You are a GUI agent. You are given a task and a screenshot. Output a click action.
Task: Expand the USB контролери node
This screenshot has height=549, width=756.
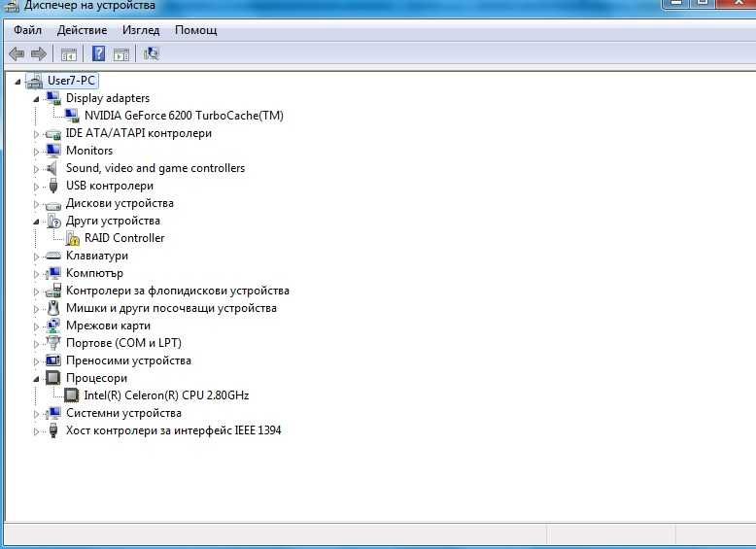coord(36,187)
